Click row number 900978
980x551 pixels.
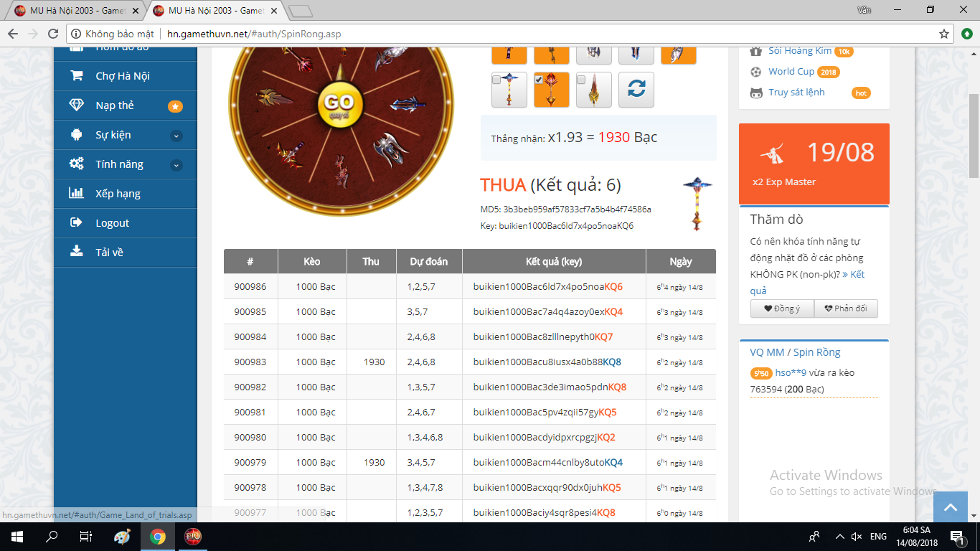250,487
